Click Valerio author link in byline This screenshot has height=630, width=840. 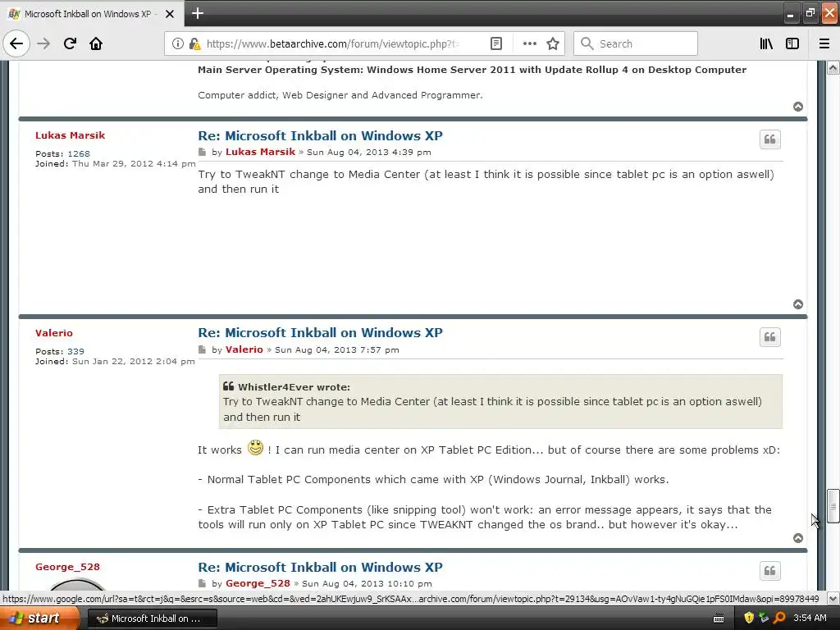244,349
